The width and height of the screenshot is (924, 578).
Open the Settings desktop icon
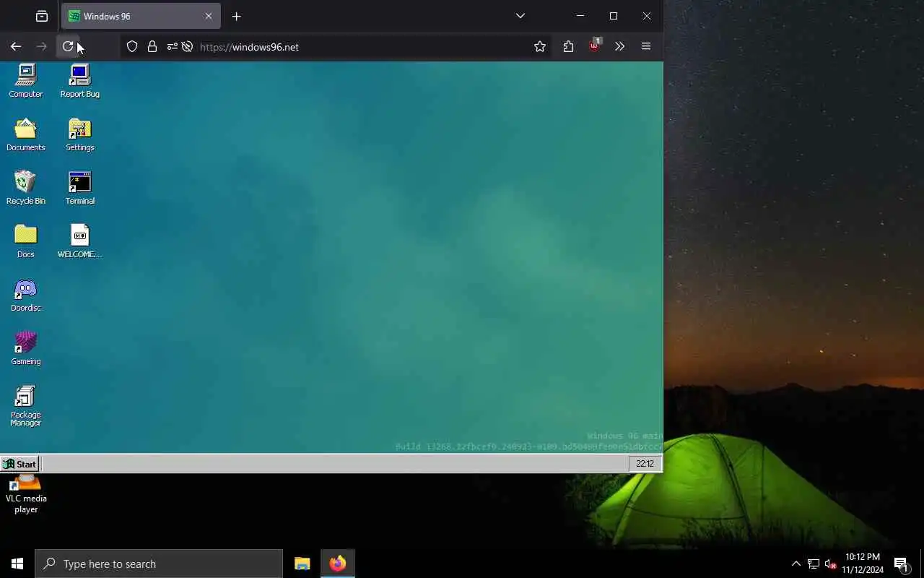pyautogui.click(x=79, y=134)
